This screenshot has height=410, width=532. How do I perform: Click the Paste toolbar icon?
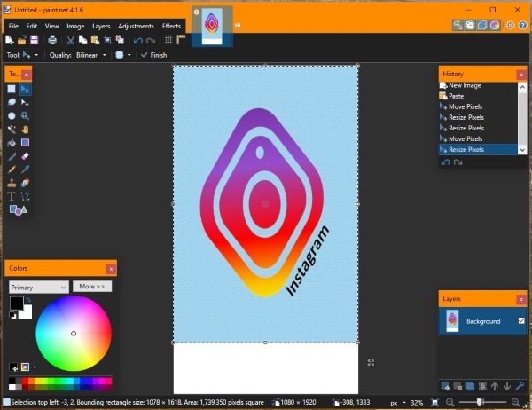point(95,41)
